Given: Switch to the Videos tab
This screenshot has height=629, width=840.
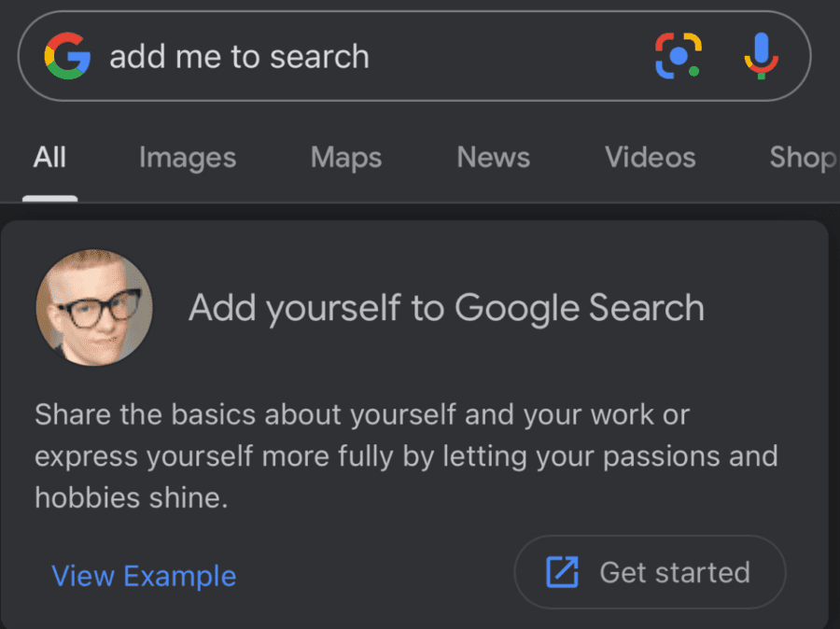Looking at the screenshot, I should pyautogui.click(x=650, y=158).
